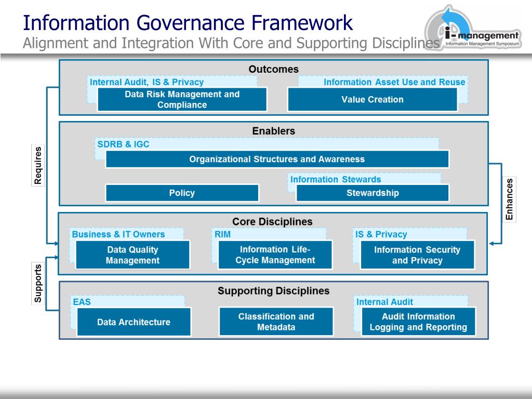Click the Classification and Metadata box

pos(276,322)
